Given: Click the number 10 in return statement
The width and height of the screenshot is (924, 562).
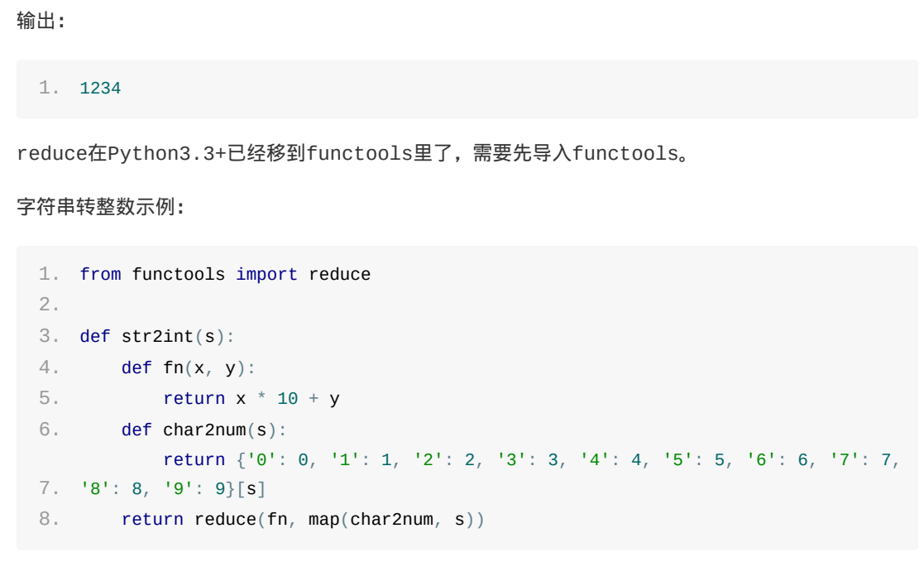Looking at the screenshot, I should (288, 399).
